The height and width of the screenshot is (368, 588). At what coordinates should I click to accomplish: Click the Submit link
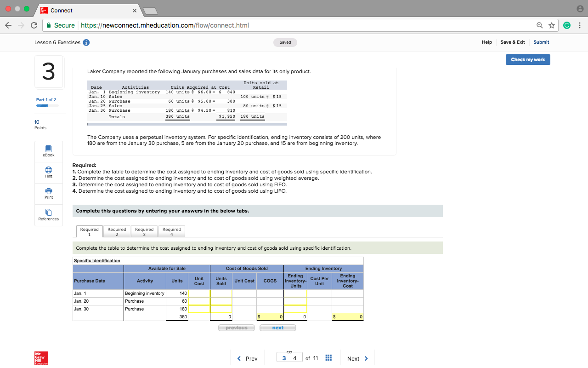pyautogui.click(x=541, y=42)
